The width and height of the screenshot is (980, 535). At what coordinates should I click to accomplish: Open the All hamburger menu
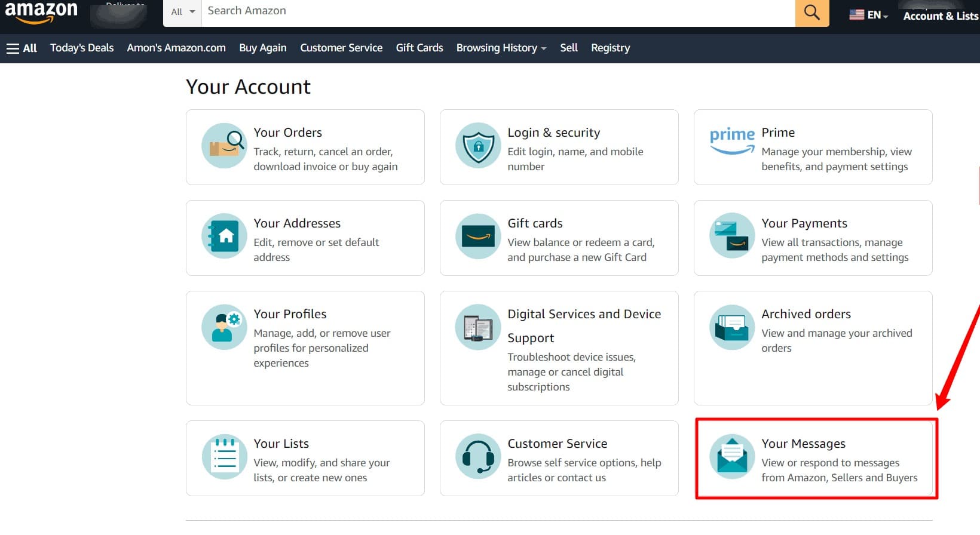click(22, 48)
